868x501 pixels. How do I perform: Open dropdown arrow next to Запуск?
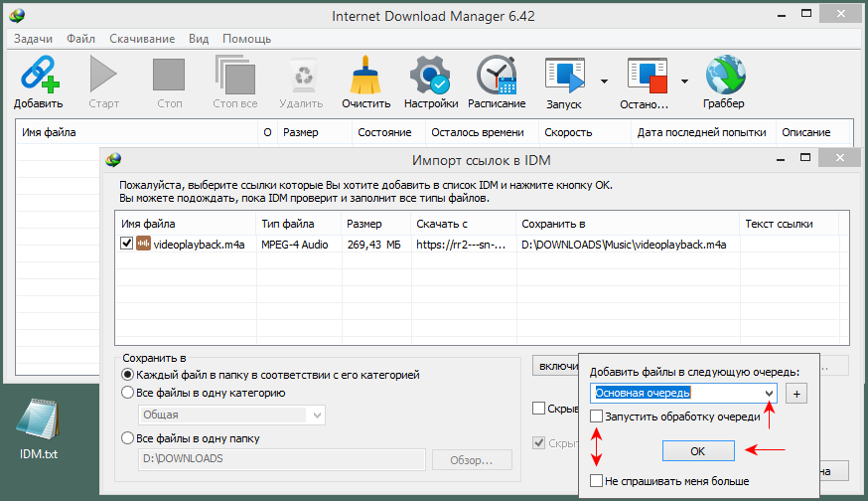pos(603,82)
